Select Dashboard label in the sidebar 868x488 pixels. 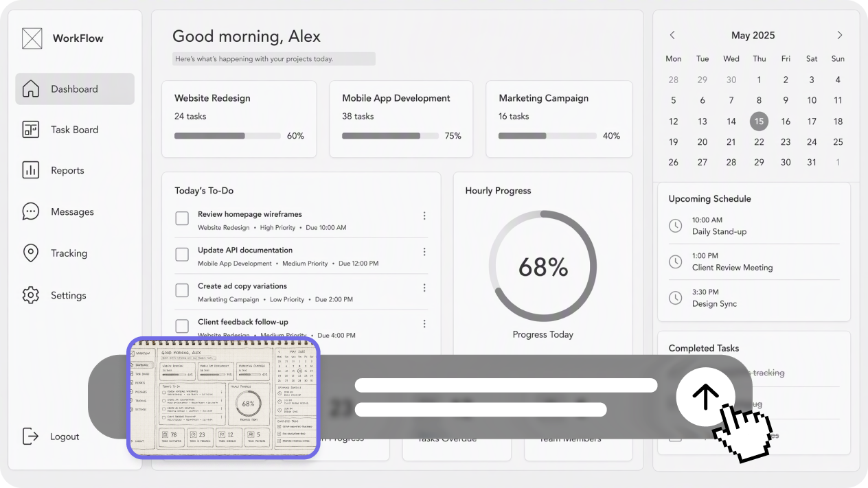(x=74, y=89)
